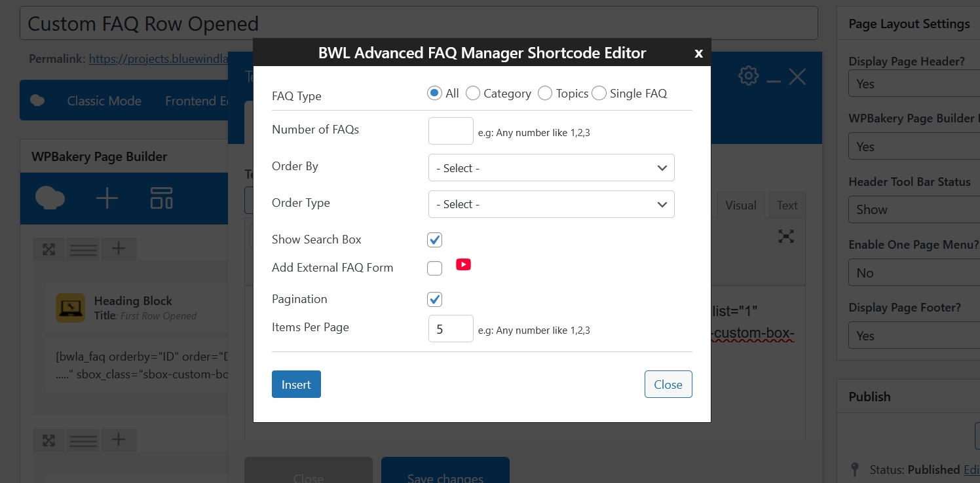Toggle the Pagination checkbox
This screenshot has width=980, height=483.
click(x=435, y=299)
